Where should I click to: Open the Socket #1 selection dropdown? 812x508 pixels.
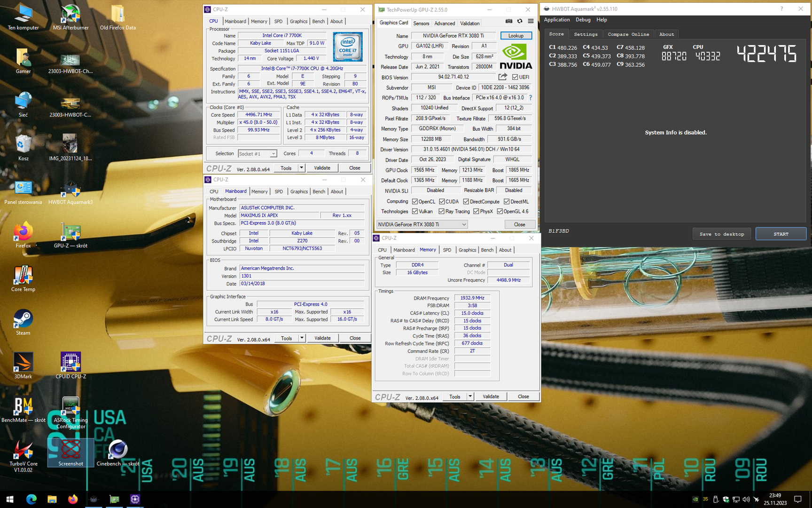pos(258,153)
